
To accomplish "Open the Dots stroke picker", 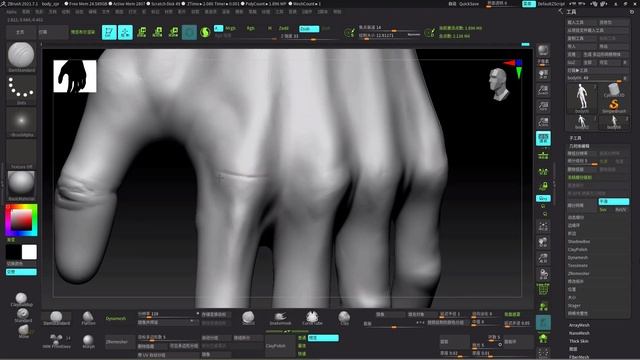I will pos(21,90).
